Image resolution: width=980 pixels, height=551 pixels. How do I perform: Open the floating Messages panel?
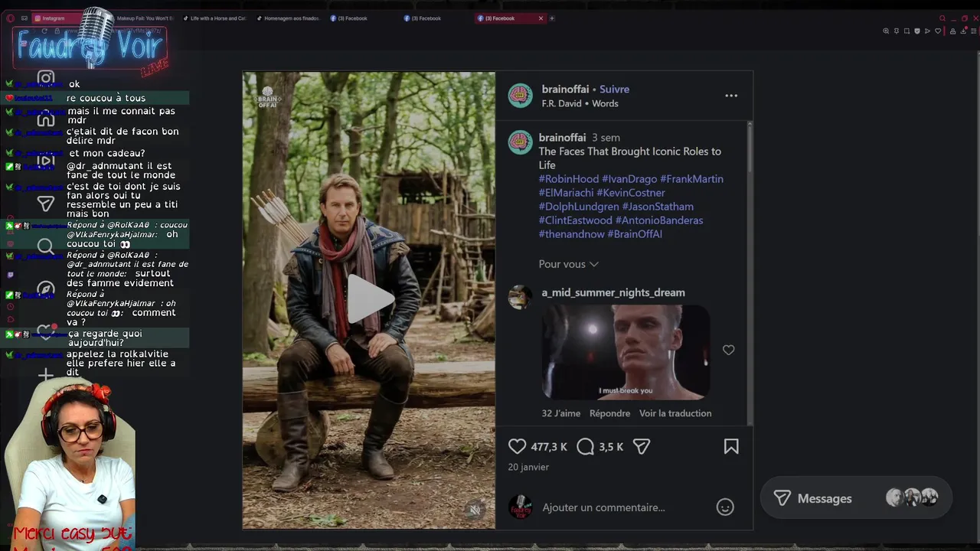click(x=856, y=498)
